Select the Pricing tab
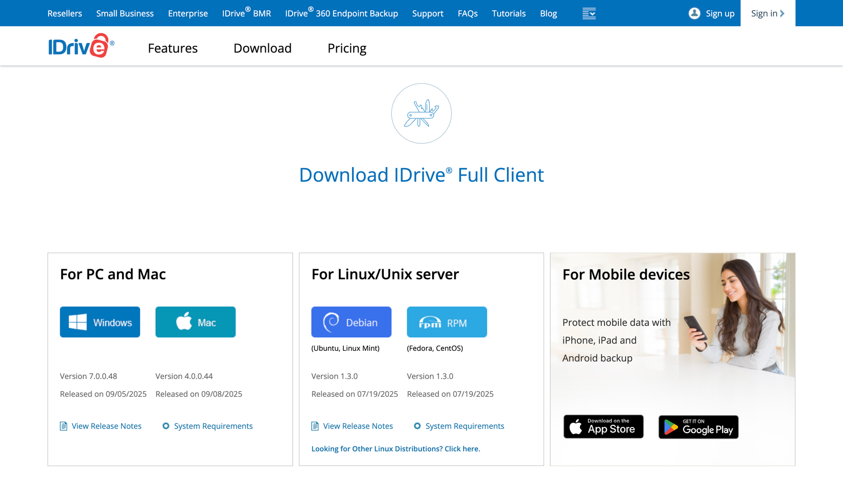The image size is (843, 504). [347, 48]
